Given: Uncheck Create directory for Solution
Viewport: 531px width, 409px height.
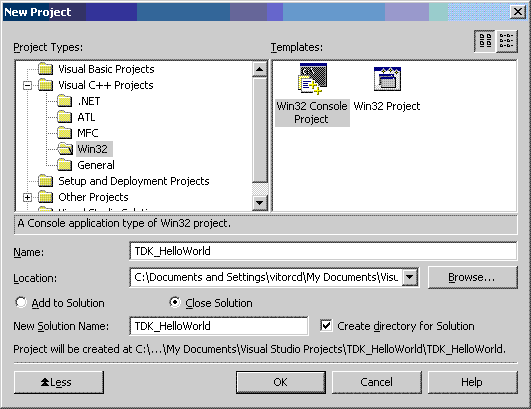Looking at the screenshot, I should pyautogui.click(x=326, y=326).
